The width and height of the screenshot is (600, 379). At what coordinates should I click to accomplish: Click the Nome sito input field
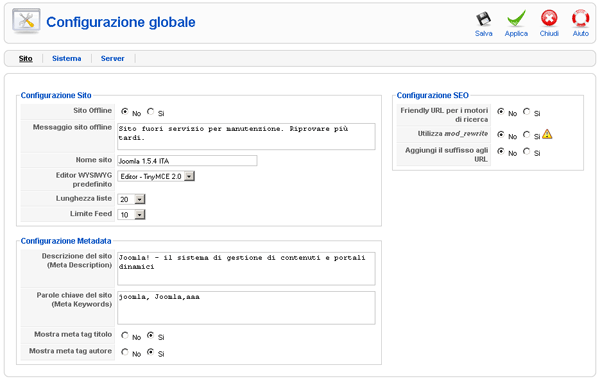tap(187, 161)
